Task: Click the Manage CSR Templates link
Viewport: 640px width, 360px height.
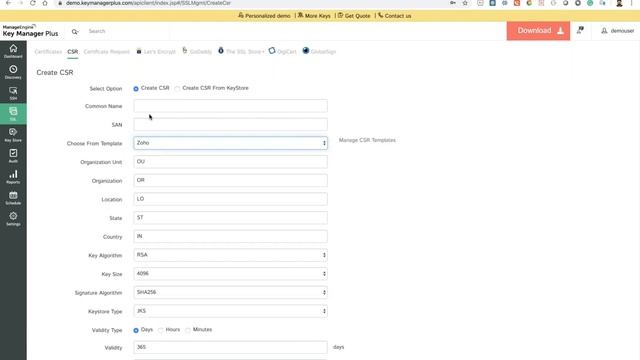Action: click(x=367, y=140)
